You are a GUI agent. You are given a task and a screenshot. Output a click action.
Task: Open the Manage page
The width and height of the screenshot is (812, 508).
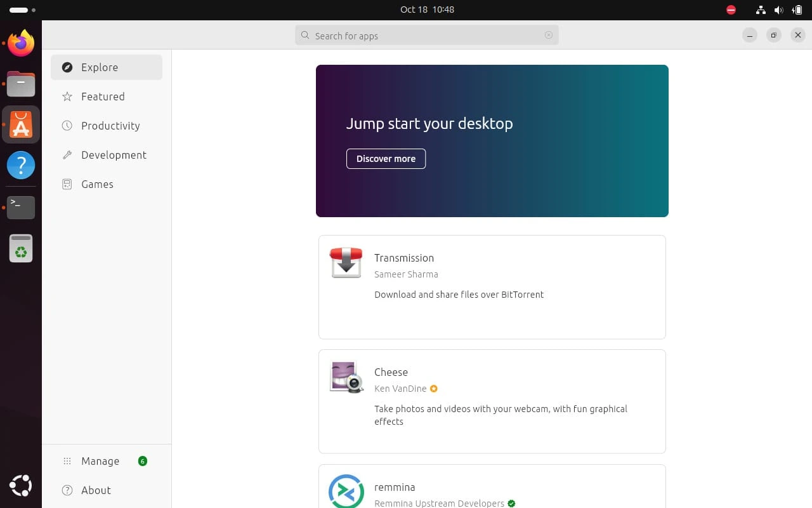coord(107,461)
